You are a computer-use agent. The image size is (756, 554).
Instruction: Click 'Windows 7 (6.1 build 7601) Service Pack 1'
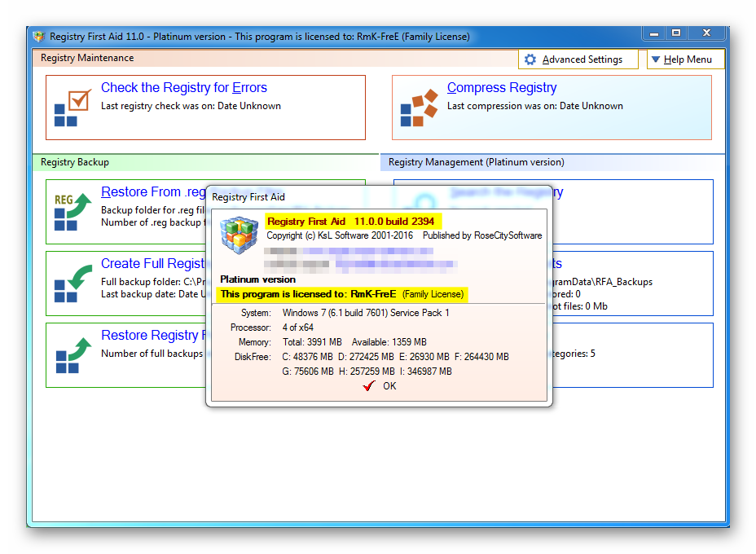pos(366,313)
